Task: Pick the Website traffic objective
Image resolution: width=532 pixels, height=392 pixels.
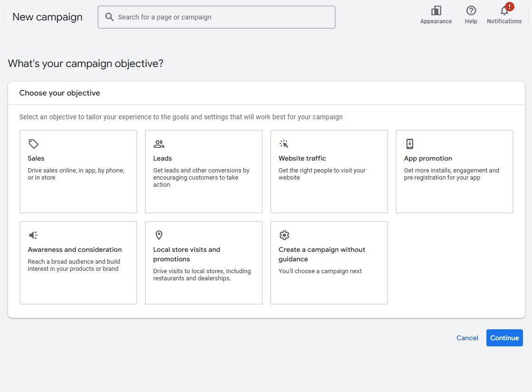Action: tap(329, 172)
